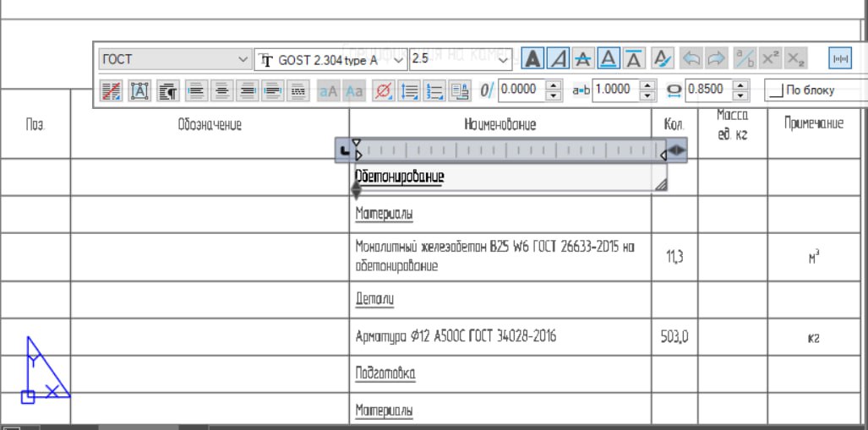The image size is (868, 430).
Task: Open the line spacing options
Action: [x=409, y=90]
